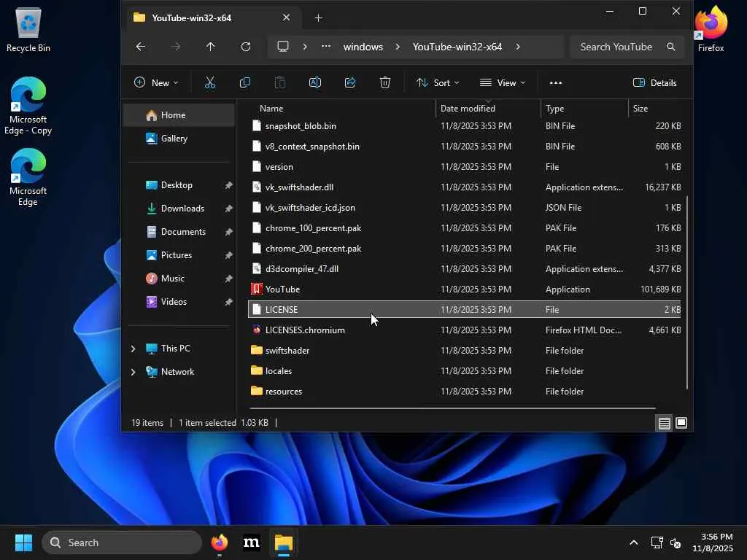Select the YouTube application file
747x560 pixels.
[x=465, y=289]
